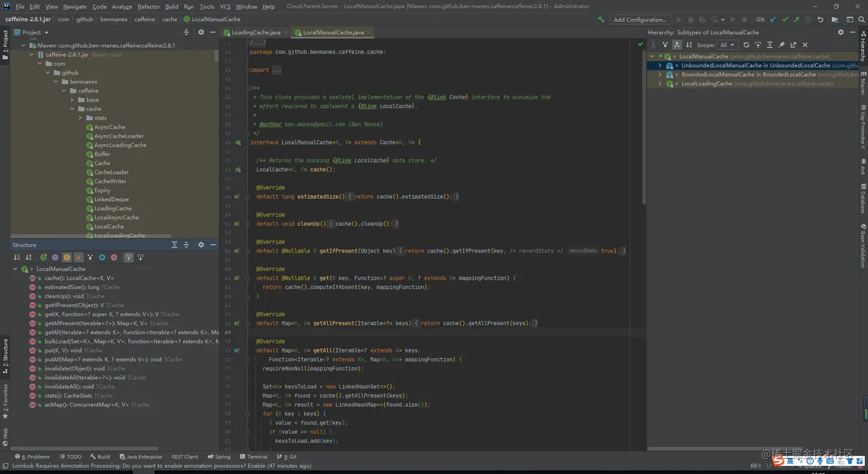Open the Scope dropdown in Hierarchy panel
This screenshot has width=868, height=474.
pos(727,45)
